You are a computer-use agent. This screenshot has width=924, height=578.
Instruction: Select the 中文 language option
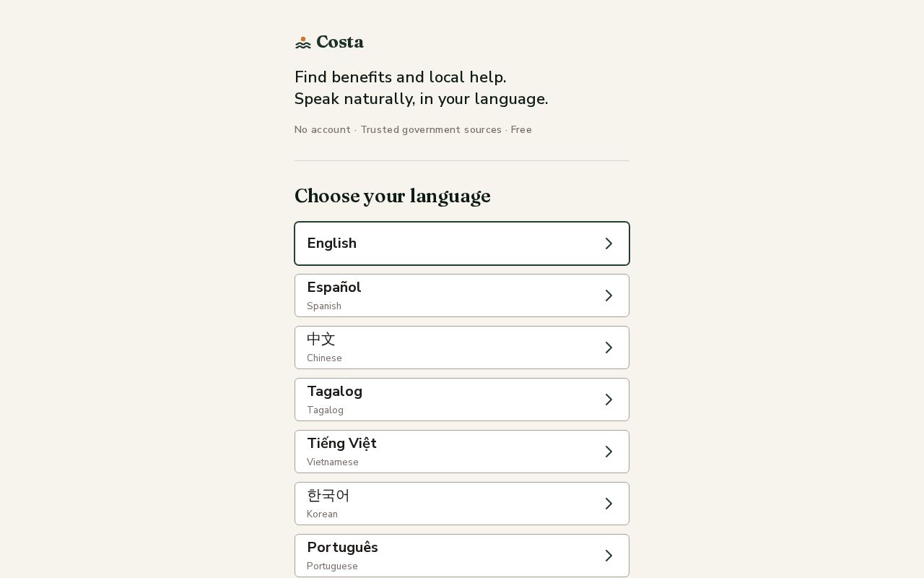pos(462,348)
